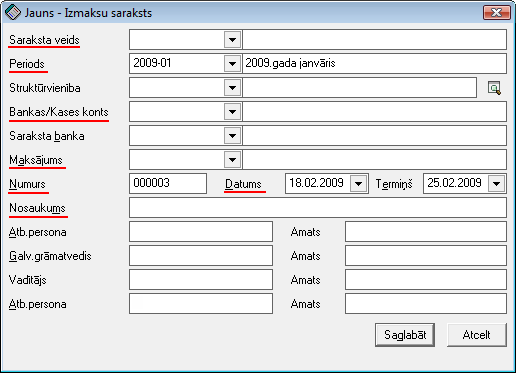The height and width of the screenshot is (373, 516).
Task: Click the Amats field next to Vadītājs
Action: click(x=426, y=280)
